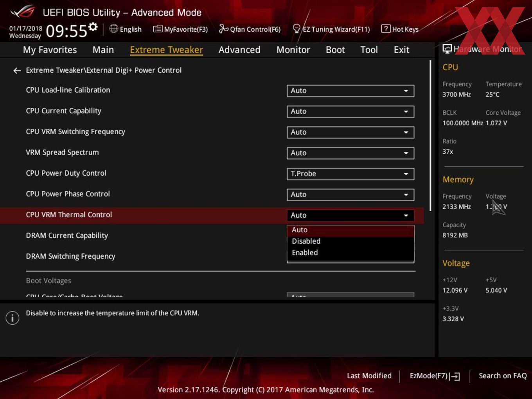Open MyFavorite(F3) list icon
This screenshot has width=532, height=399.
[158, 29]
